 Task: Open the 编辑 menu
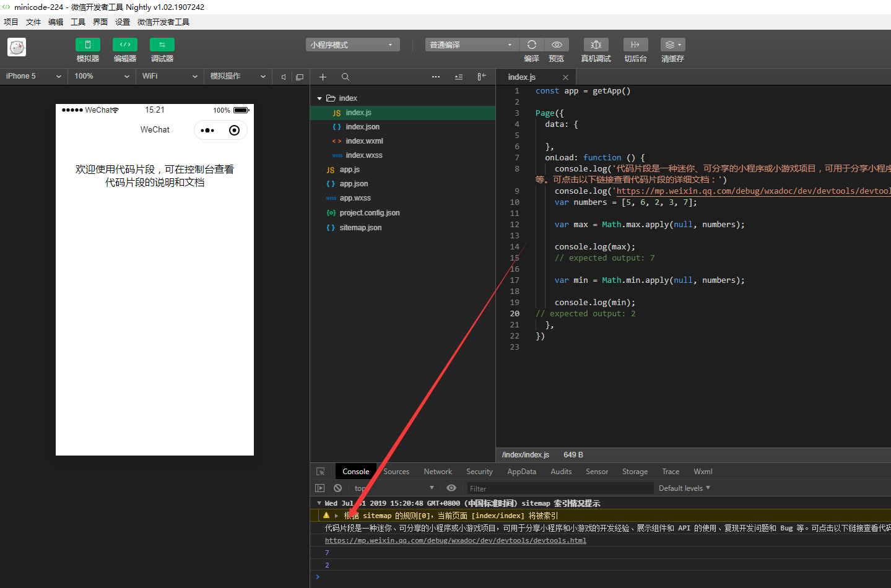[x=56, y=22]
